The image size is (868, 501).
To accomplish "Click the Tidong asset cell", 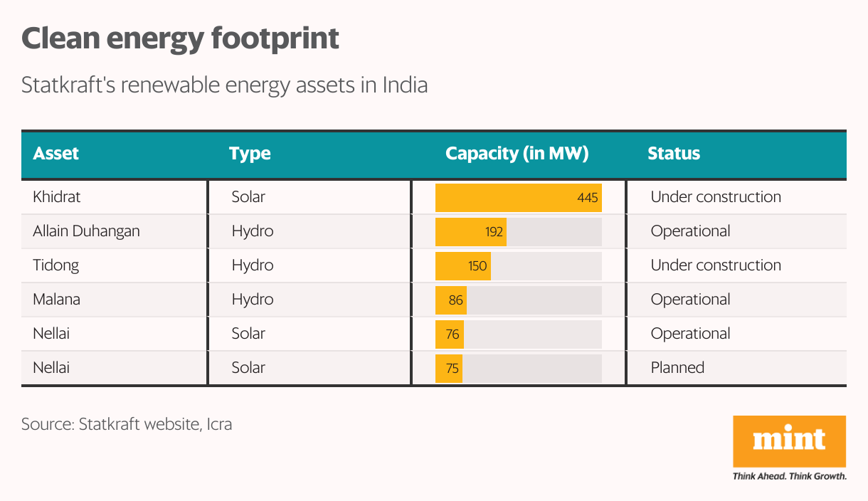I will point(55,265).
